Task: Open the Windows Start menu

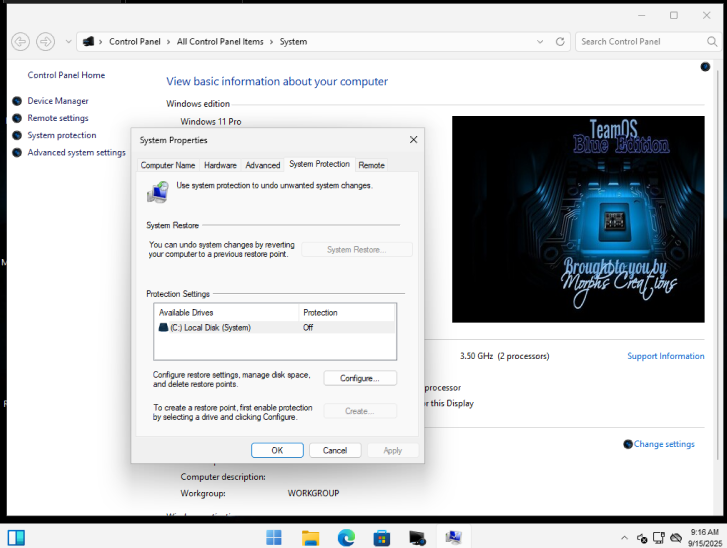Action: 274,537
